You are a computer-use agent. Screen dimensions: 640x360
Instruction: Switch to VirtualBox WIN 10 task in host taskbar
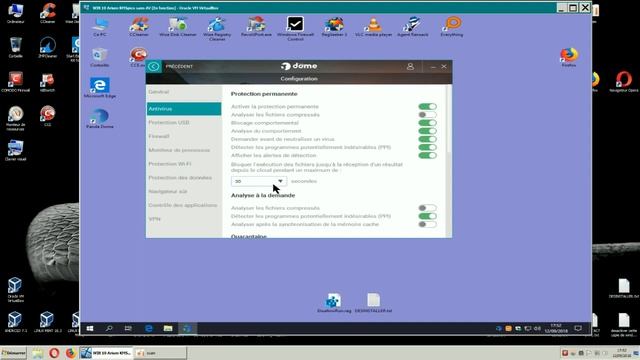(106, 353)
